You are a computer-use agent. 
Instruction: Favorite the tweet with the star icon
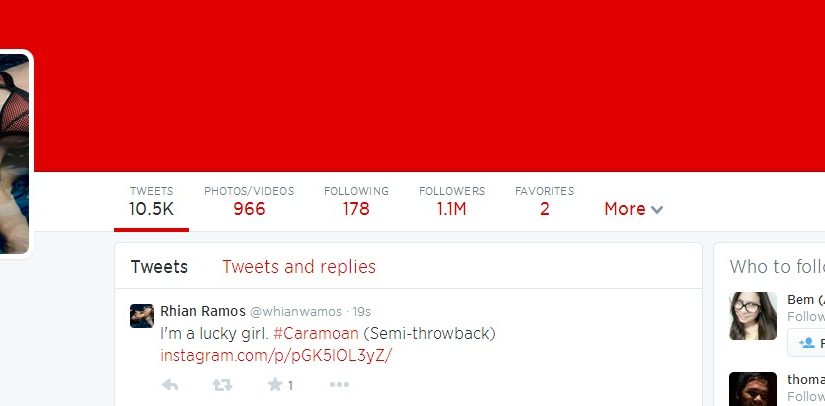point(275,385)
